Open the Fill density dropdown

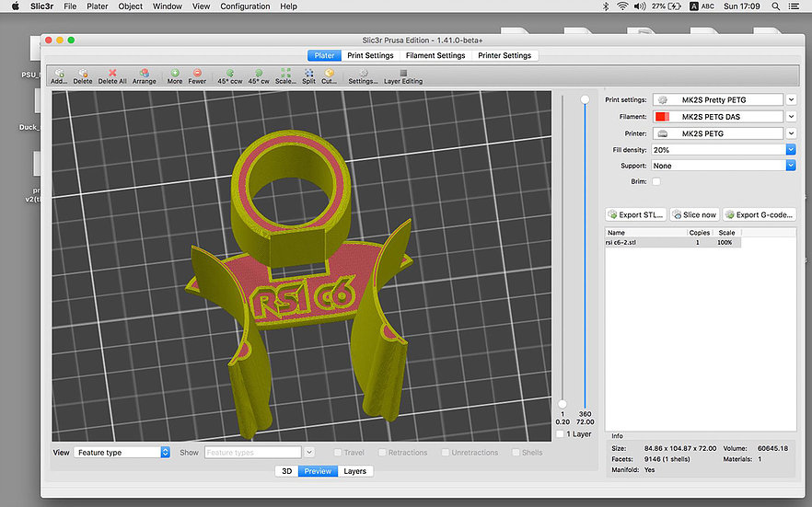click(791, 149)
